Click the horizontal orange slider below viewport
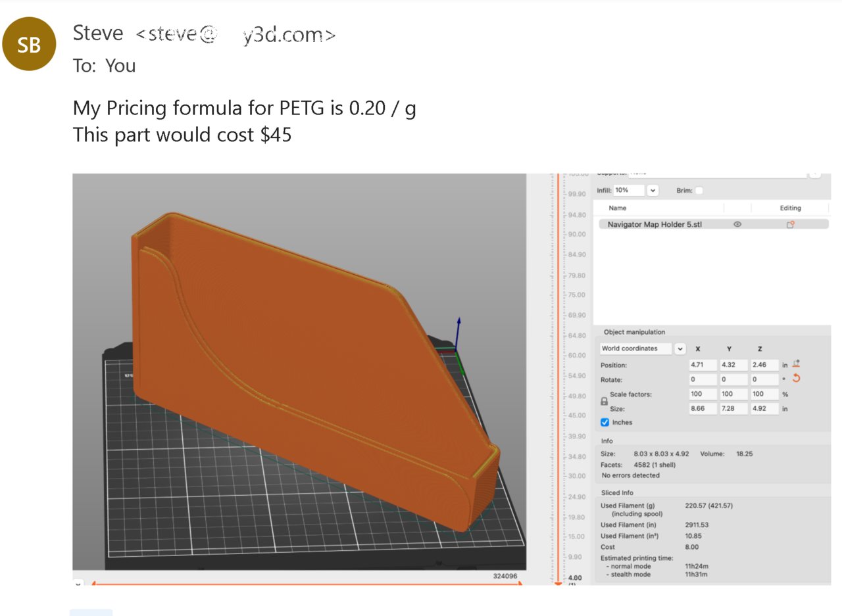The height and width of the screenshot is (616, 842). (x=306, y=582)
